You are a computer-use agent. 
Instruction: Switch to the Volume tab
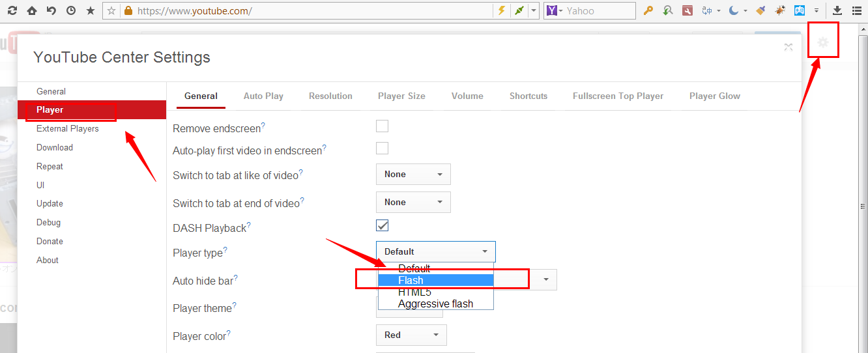tap(467, 96)
